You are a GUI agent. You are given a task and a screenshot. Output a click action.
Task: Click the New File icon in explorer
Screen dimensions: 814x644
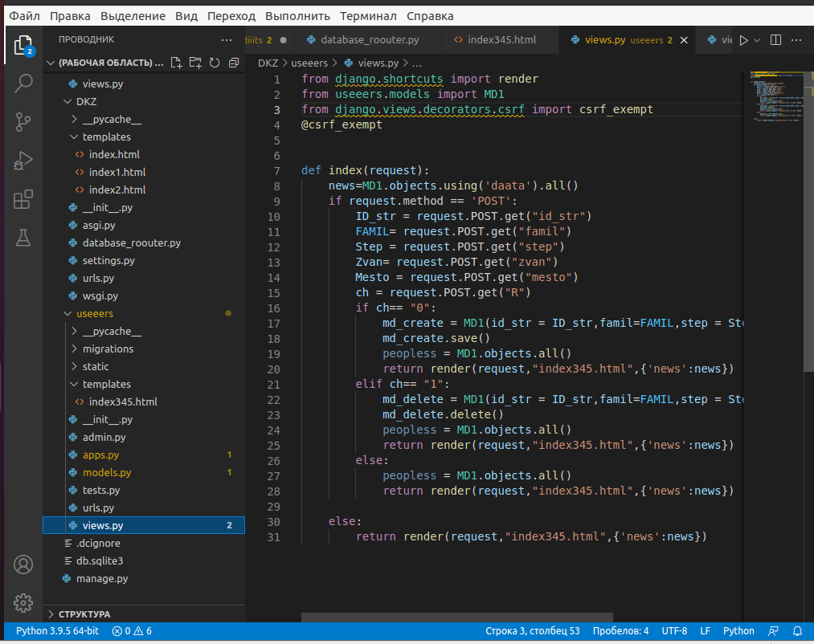(176, 63)
